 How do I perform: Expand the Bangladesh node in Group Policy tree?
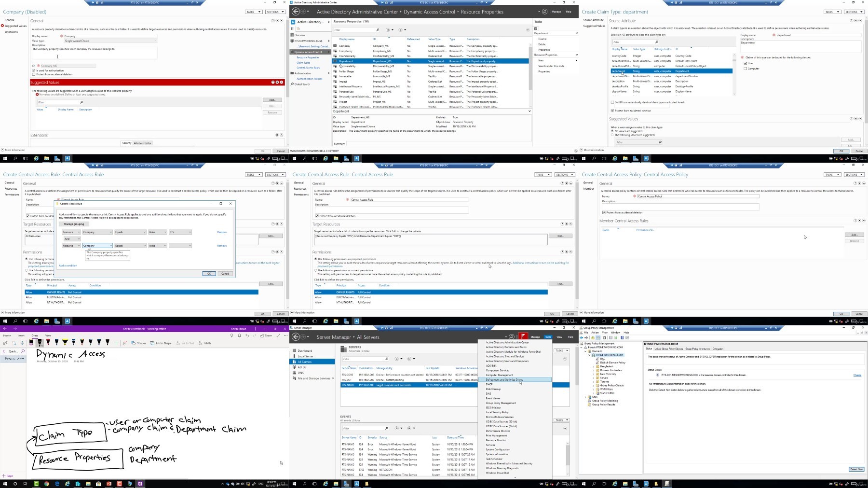[x=594, y=366]
